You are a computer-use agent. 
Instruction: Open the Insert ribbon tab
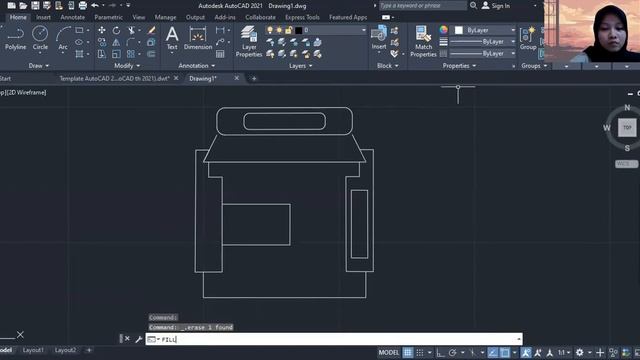pos(43,17)
